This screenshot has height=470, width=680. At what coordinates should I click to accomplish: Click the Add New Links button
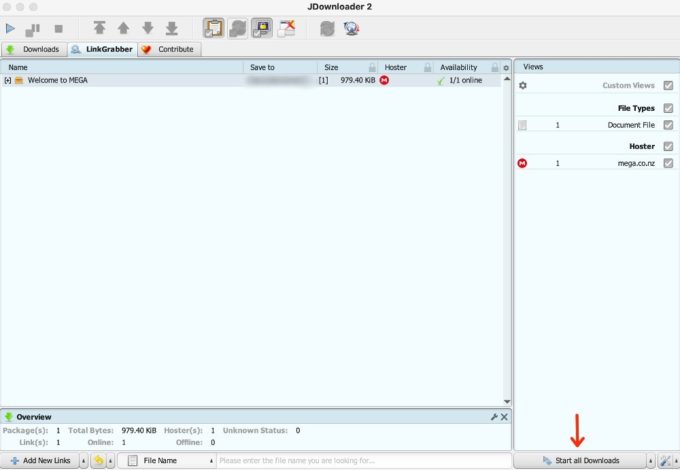click(x=39, y=460)
